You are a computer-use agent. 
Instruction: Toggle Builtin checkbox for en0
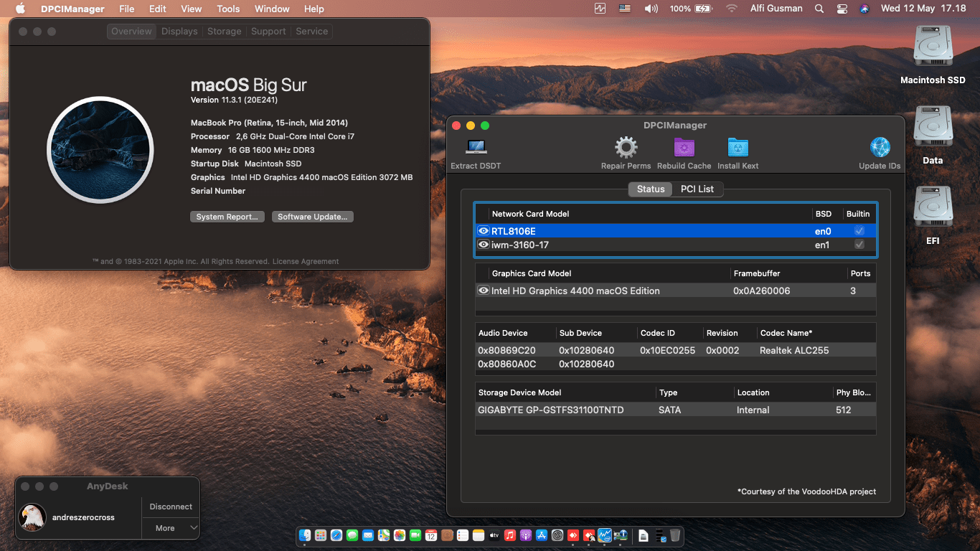(859, 231)
